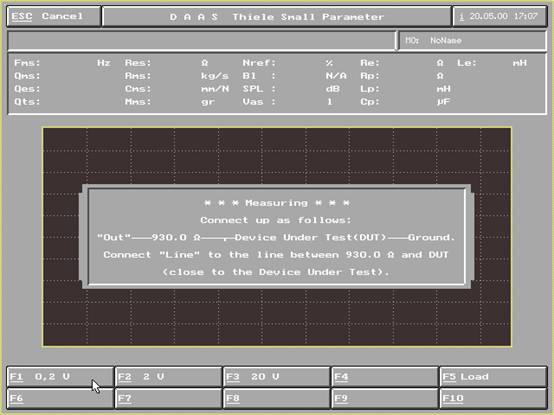Select the NoName measurement name field
The image size is (554, 415).
click(472, 41)
